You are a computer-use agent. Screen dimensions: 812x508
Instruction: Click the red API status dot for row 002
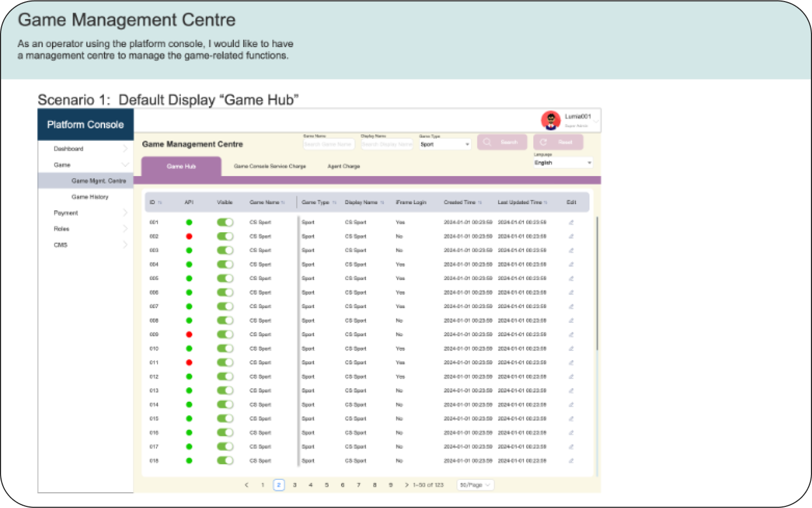(189, 237)
